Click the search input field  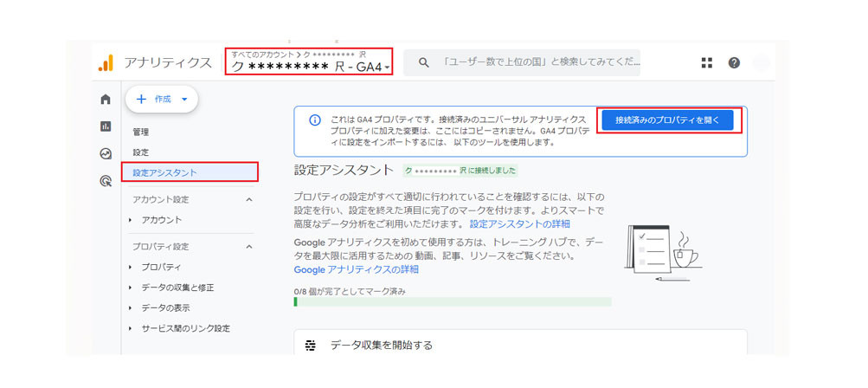pos(522,62)
